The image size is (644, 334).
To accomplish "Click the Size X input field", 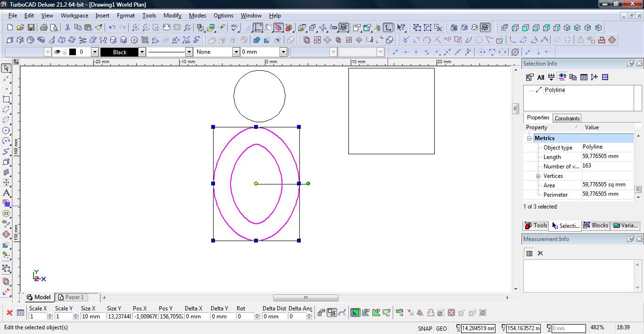I will [x=92, y=317].
